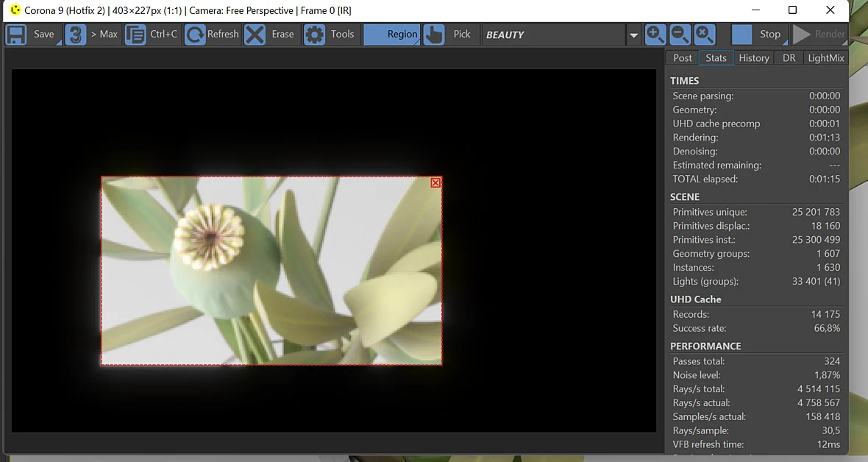868x462 pixels.
Task: Zoom in on the render view
Action: coord(655,35)
